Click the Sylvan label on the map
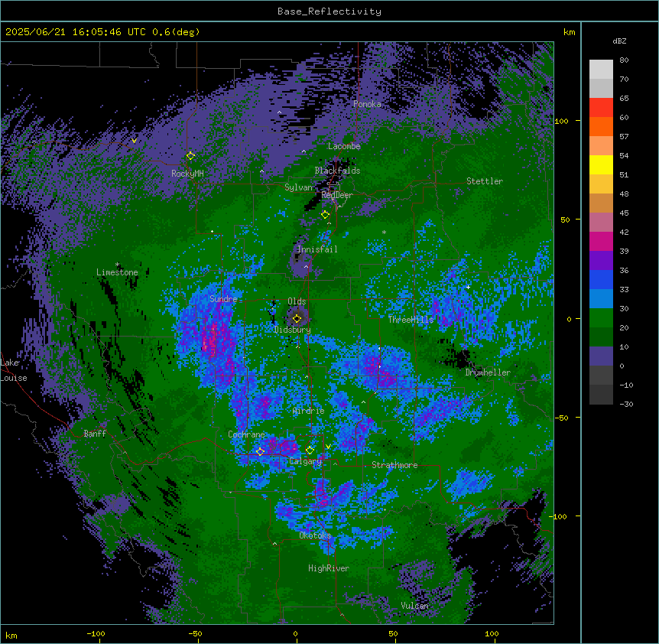 [298, 187]
